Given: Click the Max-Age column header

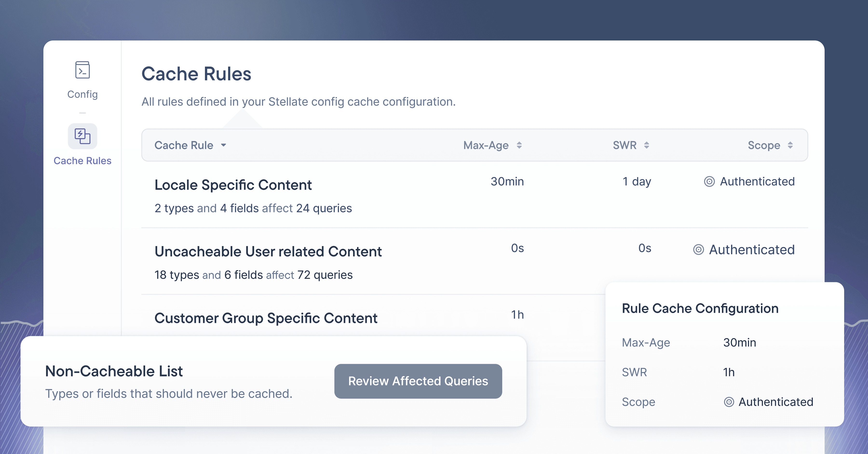Looking at the screenshot, I should 486,145.
